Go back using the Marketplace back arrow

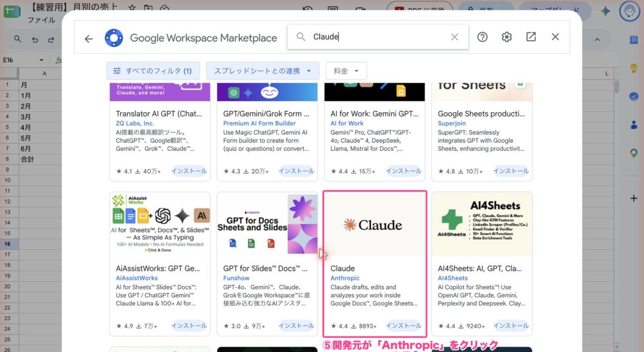tap(89, 38)
